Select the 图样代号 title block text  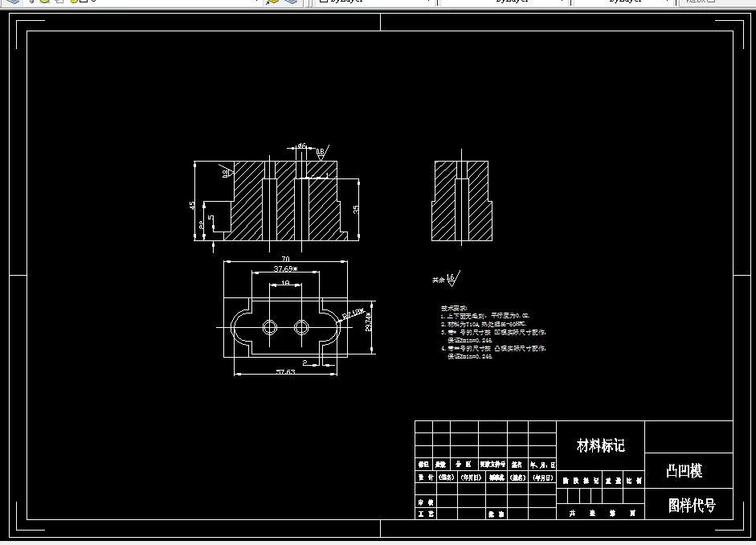(692, 505)
